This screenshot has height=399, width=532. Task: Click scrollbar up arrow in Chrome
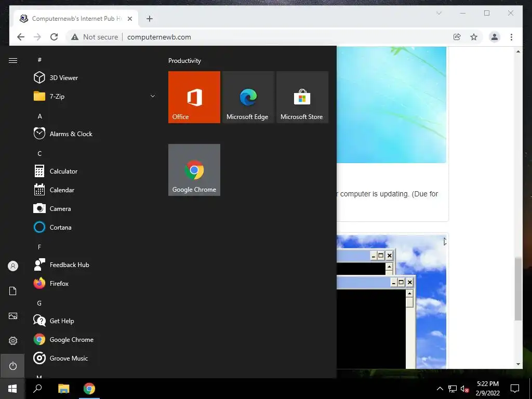click(x=518, y=51)
